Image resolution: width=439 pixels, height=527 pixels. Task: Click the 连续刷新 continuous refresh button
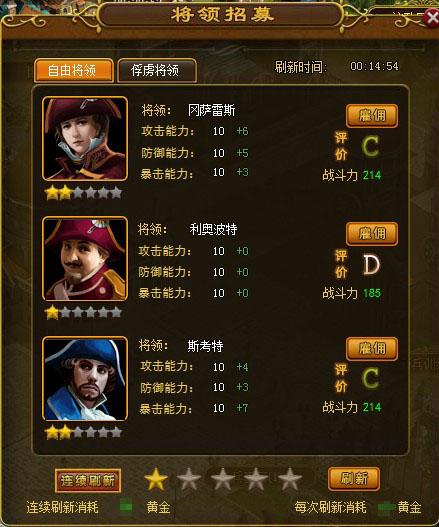[x=88, y=481]
